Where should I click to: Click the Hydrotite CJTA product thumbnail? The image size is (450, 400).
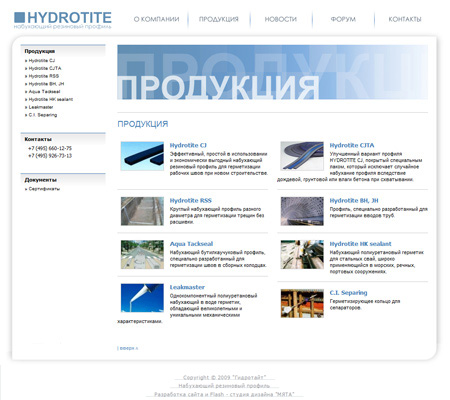pos(302,156)
